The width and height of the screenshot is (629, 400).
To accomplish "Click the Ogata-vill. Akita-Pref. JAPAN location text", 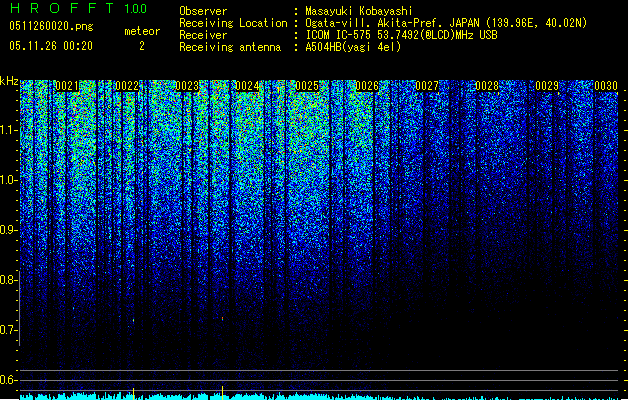I will (446, 23).
